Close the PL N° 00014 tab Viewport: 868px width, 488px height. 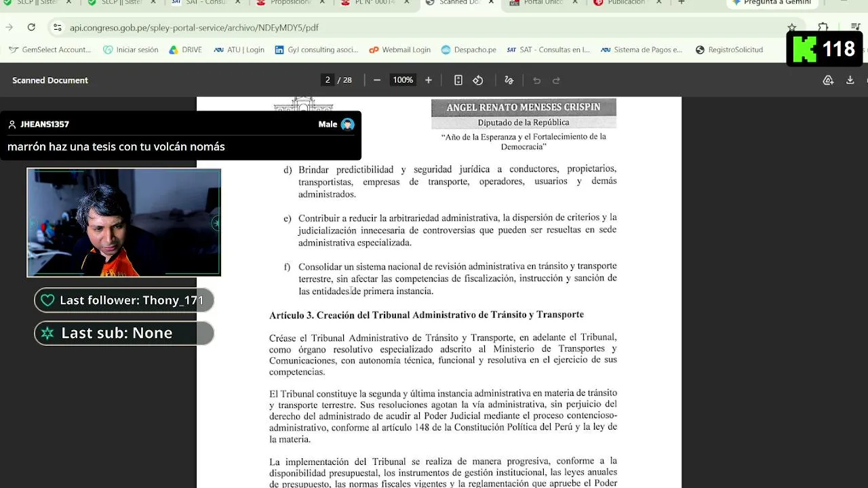pos(407,3)
